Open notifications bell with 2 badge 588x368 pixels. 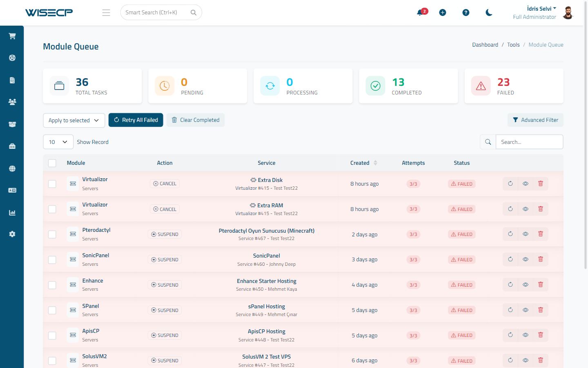click(x=420, y=13)
